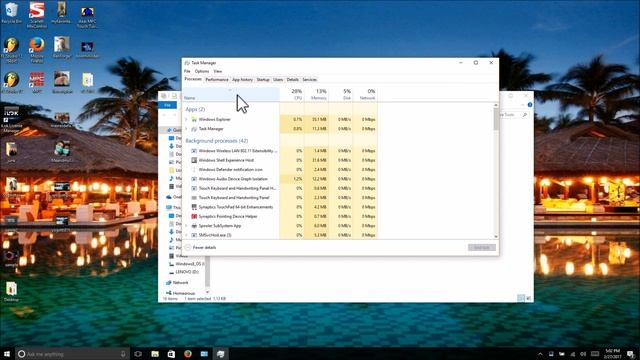This screenshot has width=640, height=360.
Task: Open the Options menu in Task Manager
Action: click(x=202, y=71)
